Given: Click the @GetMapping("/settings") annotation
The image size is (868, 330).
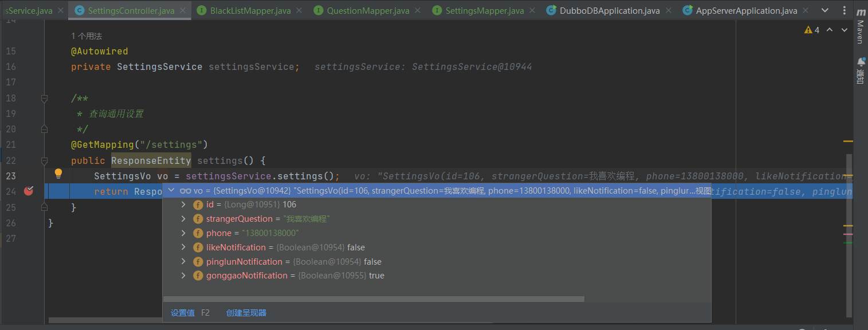Looking at the screenshot, I should click(139, 144).
